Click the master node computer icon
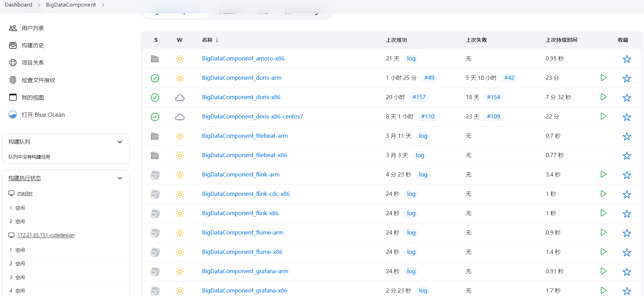Viewport: 644px width, 296px height. pyautogui.click(x=11, y=193)
